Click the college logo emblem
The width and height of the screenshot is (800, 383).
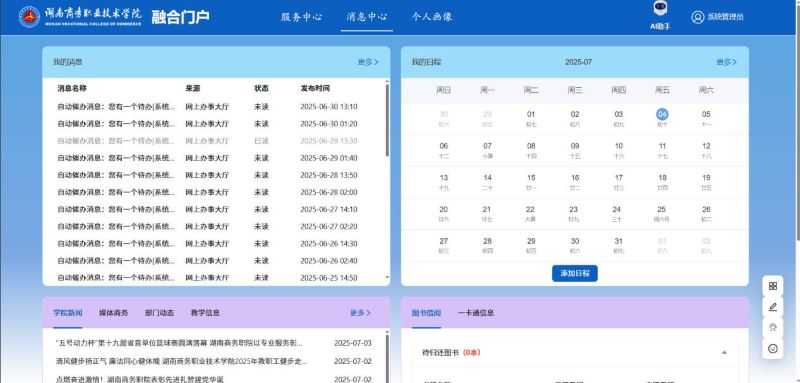[29, 17]
